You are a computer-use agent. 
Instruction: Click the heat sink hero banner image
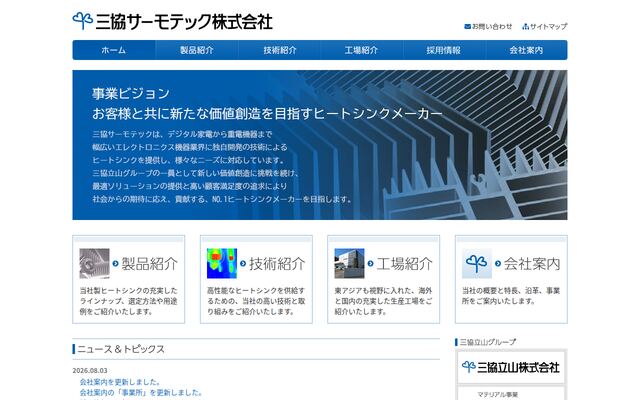click(320, 145)
